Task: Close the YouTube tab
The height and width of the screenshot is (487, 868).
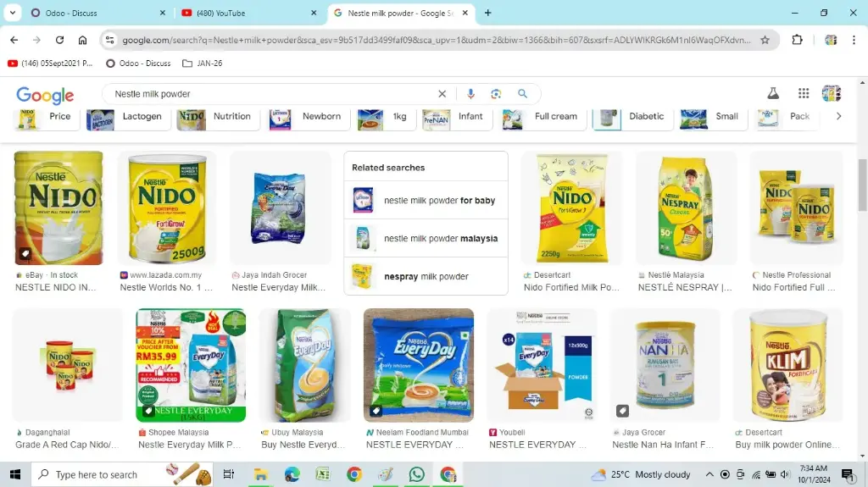Action: [x=314, y=13]
